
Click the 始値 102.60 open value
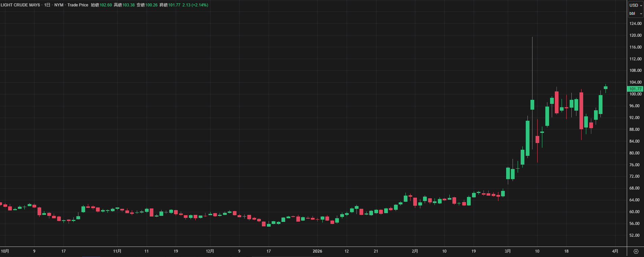105,5
